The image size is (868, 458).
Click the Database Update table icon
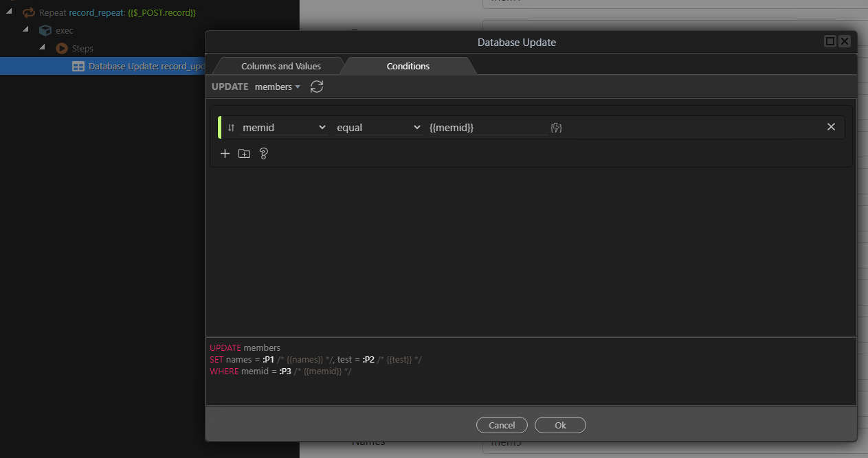coord(78,67)
